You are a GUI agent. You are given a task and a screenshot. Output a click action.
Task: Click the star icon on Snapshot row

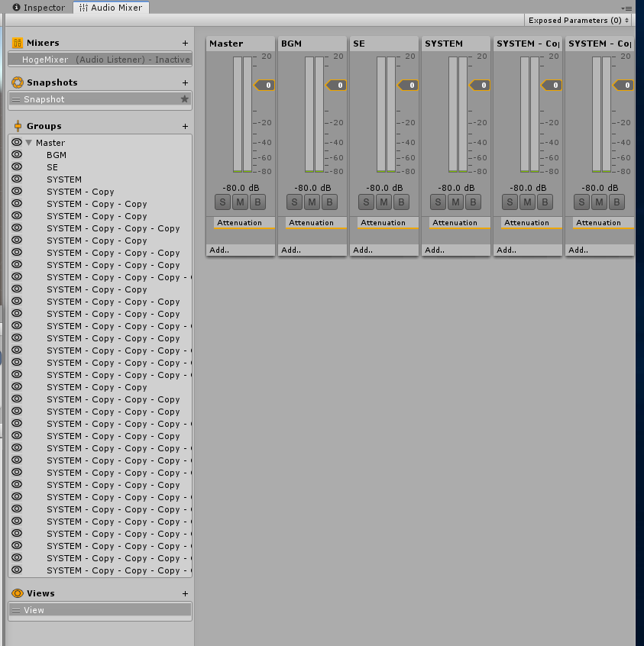click(x=184, y=99)
